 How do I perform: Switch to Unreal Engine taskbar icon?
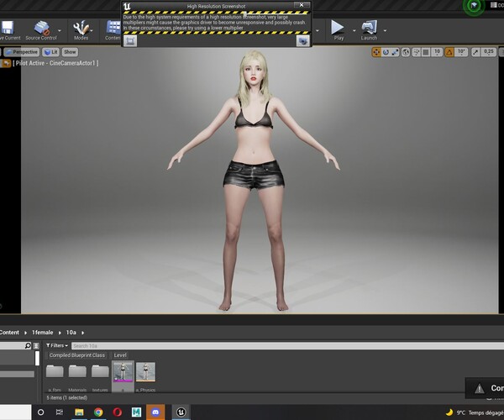tap(181, 412)
